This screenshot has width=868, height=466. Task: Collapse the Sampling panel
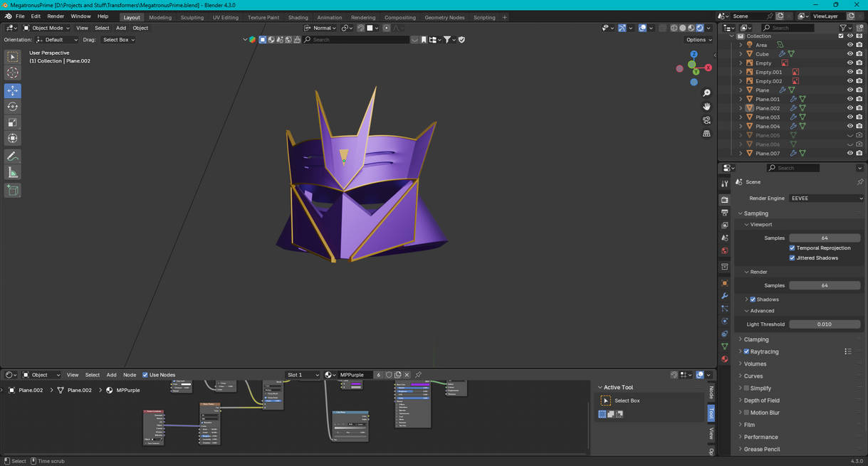tap(755, 213)
